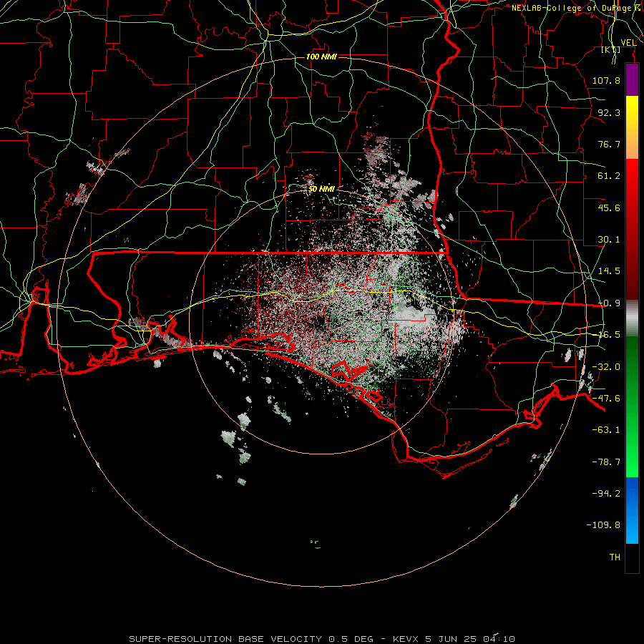Screen dimensions: 644x644
Task: Select the -78.7 legend value
Action: (606, 462)
